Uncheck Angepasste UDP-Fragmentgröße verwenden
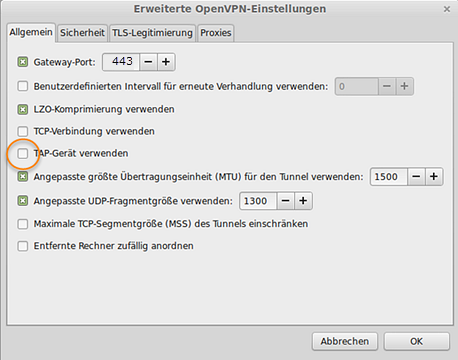458x360 pixels. 23,201
